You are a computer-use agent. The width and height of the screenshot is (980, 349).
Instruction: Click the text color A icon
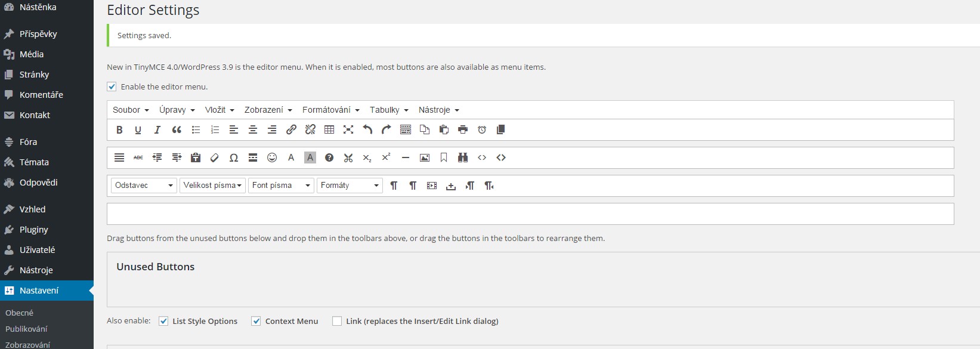(291, 157)
